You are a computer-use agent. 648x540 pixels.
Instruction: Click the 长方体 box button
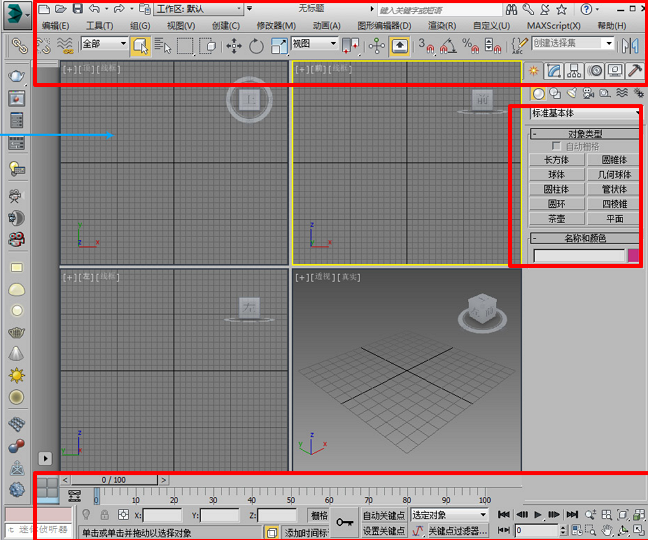pyautogui.click(x=556, y=160)
